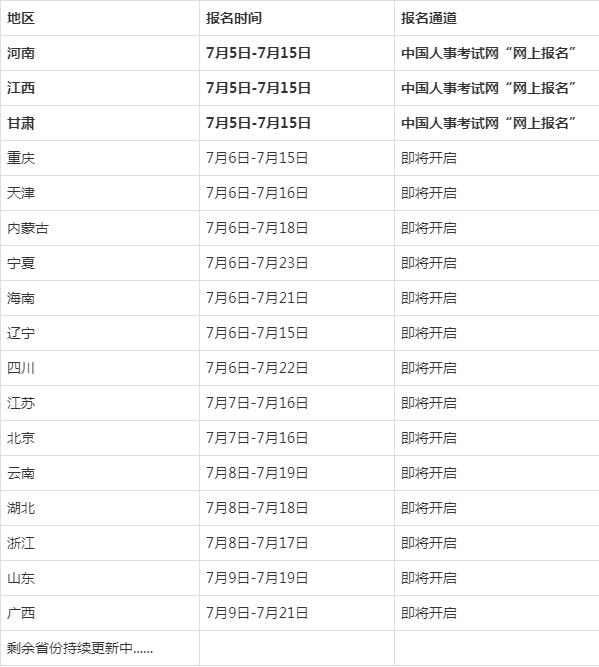
Task: Select the 内蒙古 row name
Action: click(x=28, y=228)
